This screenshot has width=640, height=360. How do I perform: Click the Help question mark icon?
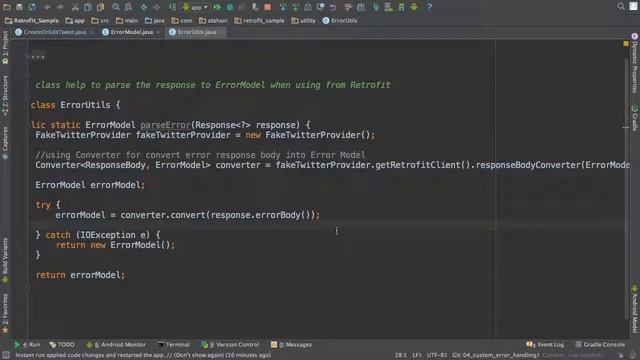(x=429, y=7)
